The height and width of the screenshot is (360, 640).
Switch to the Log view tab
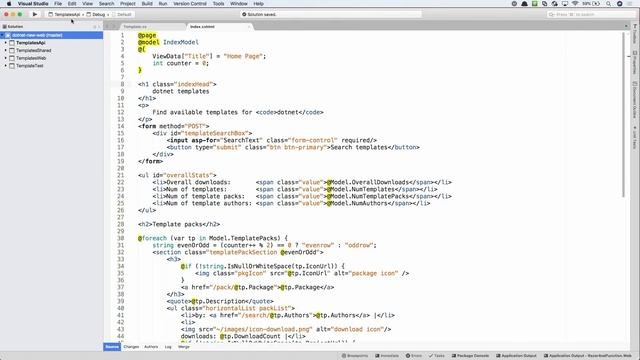(168, 347)
